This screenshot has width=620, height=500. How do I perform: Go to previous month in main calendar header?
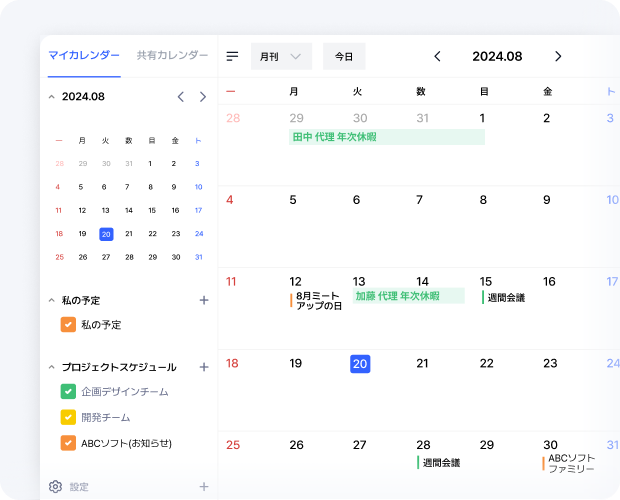point(437,57)
